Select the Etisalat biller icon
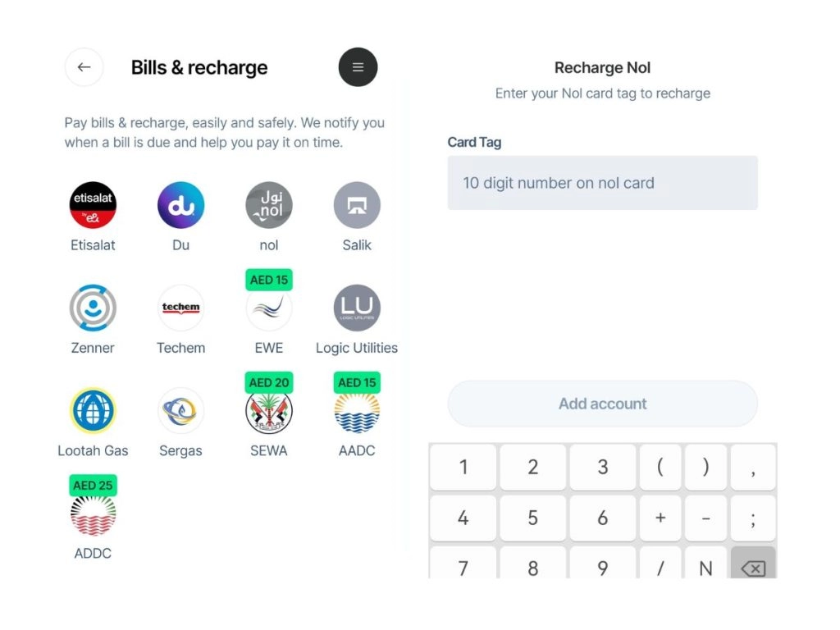 click(93, 205)
